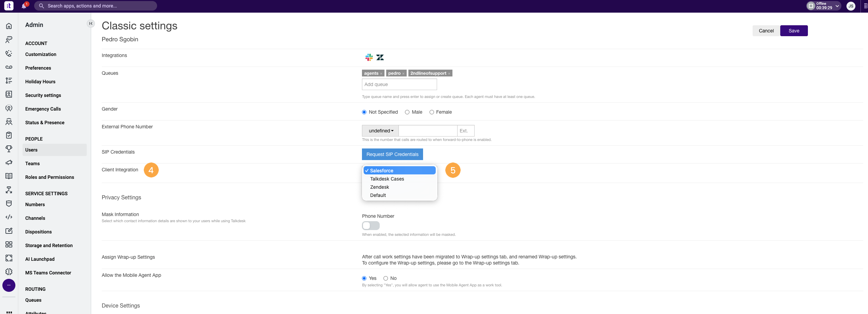Open the edit note pencil icon

tap(9, 231)
